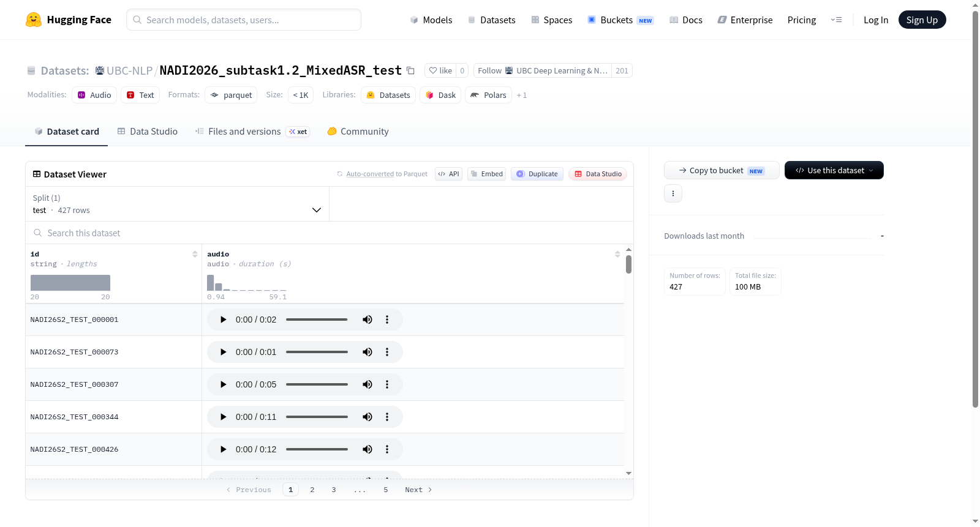
Task: Follow UBC Deep Learning & NLP
Action: [542, 70]
